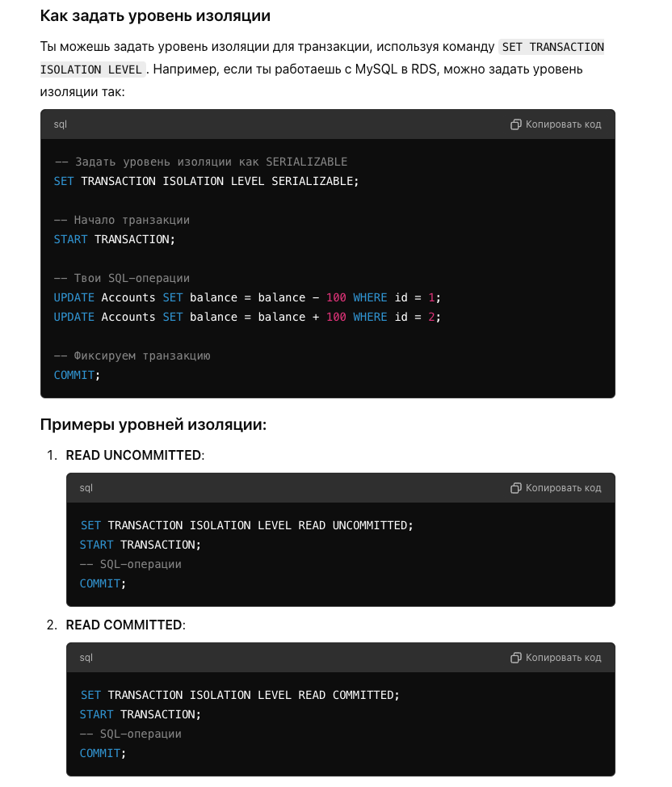Click the heading "Как задать уровень изоляции"
Viewport: 672px width, 787px height.
tap(155, 16)
